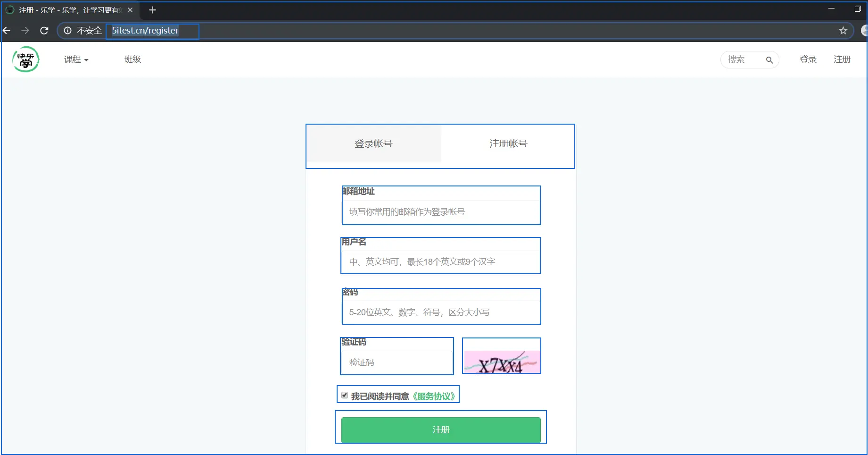868x455 pixels.
Task: Refresh the page with the reload icon
Action: 44,30
